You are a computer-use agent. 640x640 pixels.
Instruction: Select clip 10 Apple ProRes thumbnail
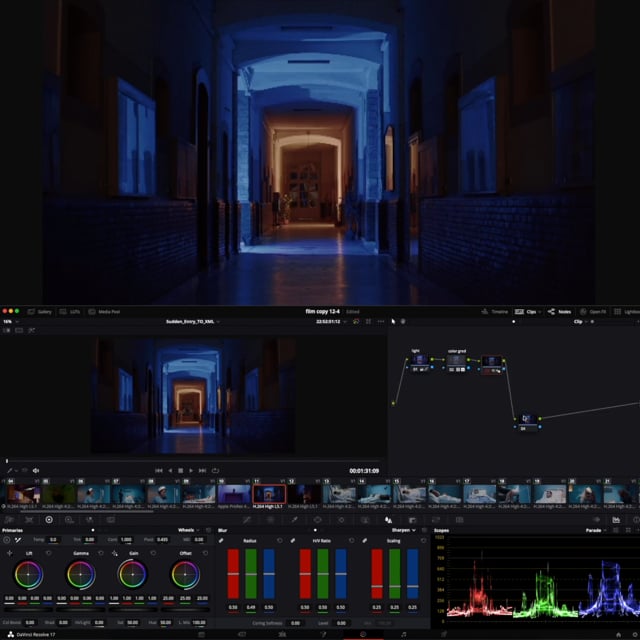pos(234,494)
